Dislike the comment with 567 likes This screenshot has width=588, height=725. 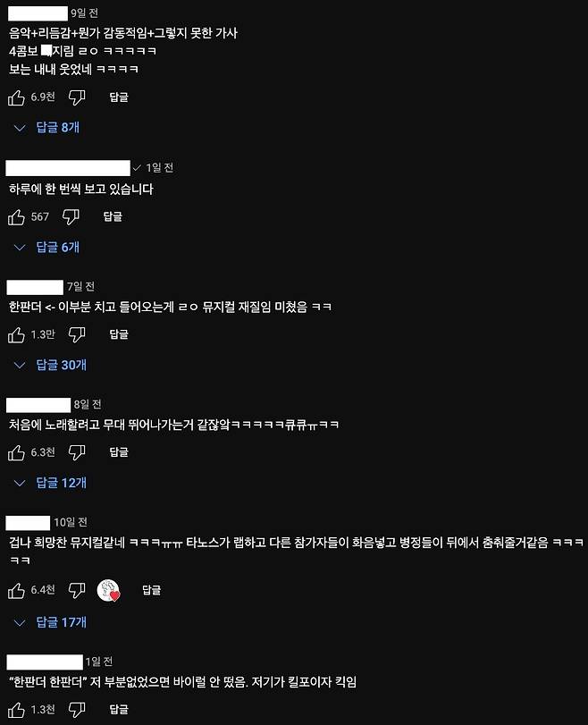coord(71,217)
